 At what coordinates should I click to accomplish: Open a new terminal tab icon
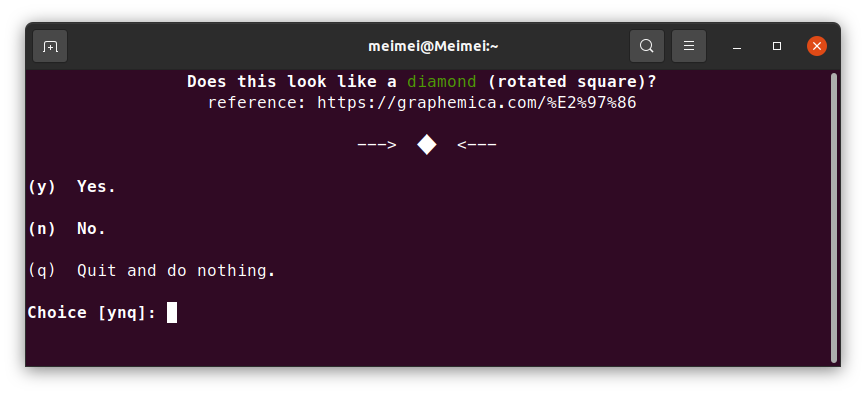(x=50, y=46)
